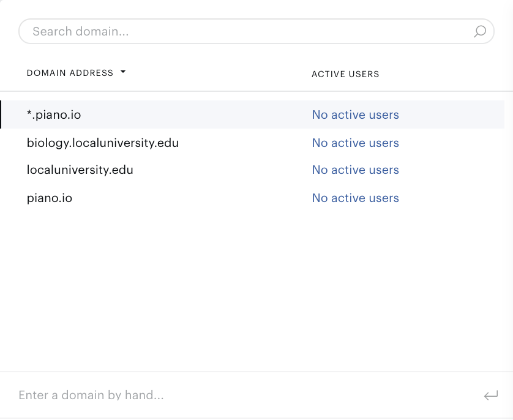Toggle the Domain Address sort arrow
The width and height of the screenshot is (513, 420).
coord(123,72)
